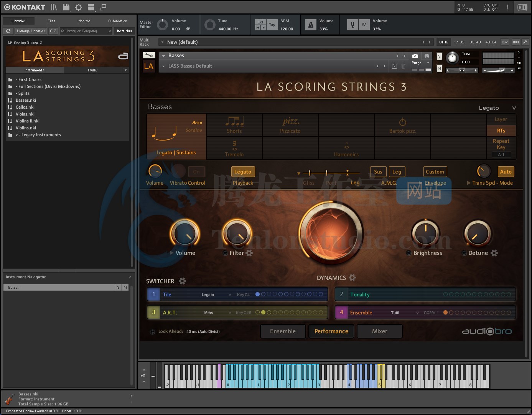Switch to the Monitor tab

(x=84, y=21)
